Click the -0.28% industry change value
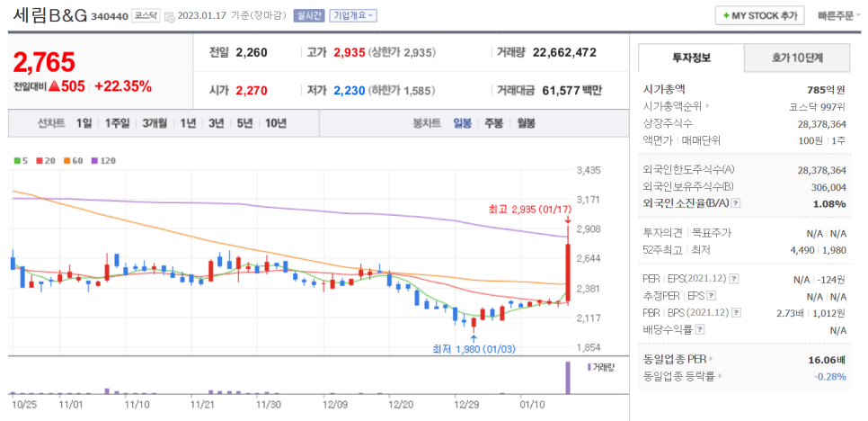This screenshot has height=421, width=868. [830, 377]
